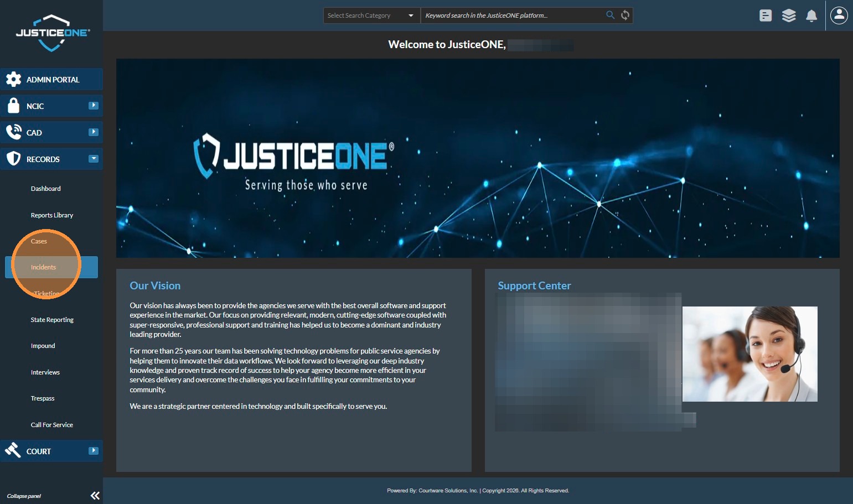Click the Court gavel icon

[x=13, y=450]
